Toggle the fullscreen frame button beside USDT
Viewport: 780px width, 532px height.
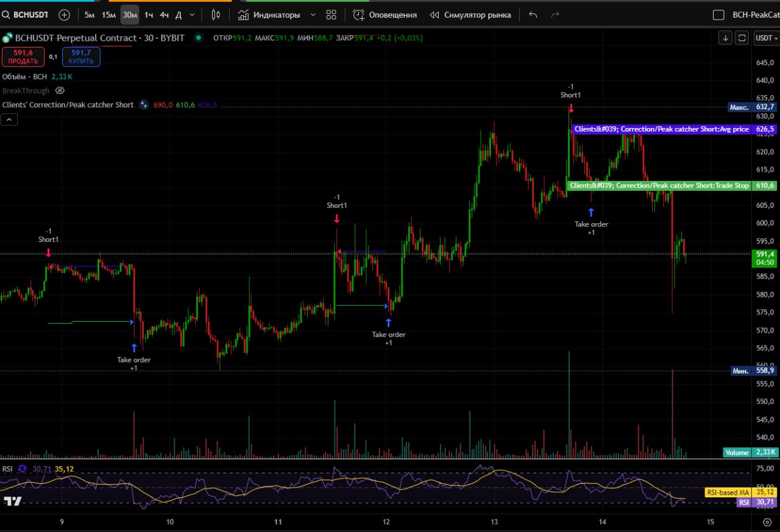tap(742, 38)
